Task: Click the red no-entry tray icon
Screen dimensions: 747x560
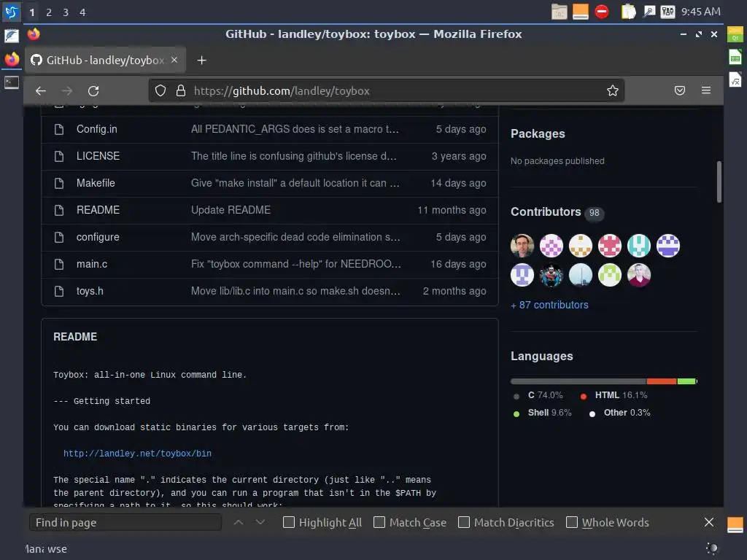Action: tap(602, 12)
